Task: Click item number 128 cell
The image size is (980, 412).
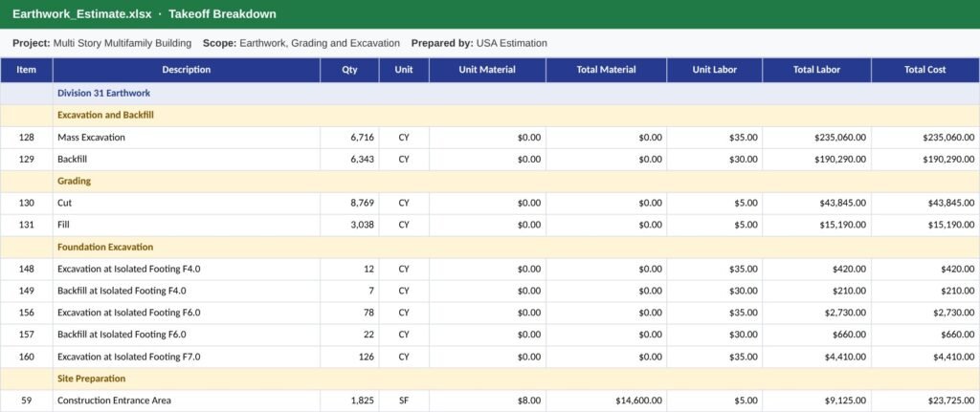Action: (x=26, y=138)
